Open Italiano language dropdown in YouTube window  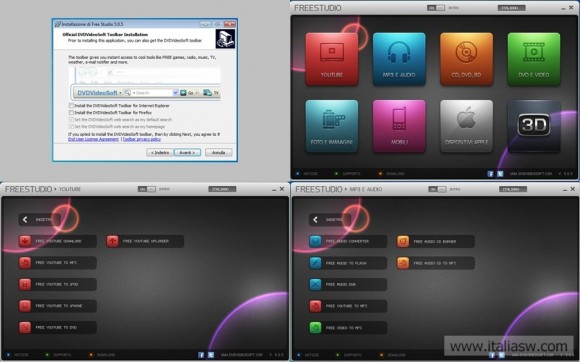[x=222, y=189]
